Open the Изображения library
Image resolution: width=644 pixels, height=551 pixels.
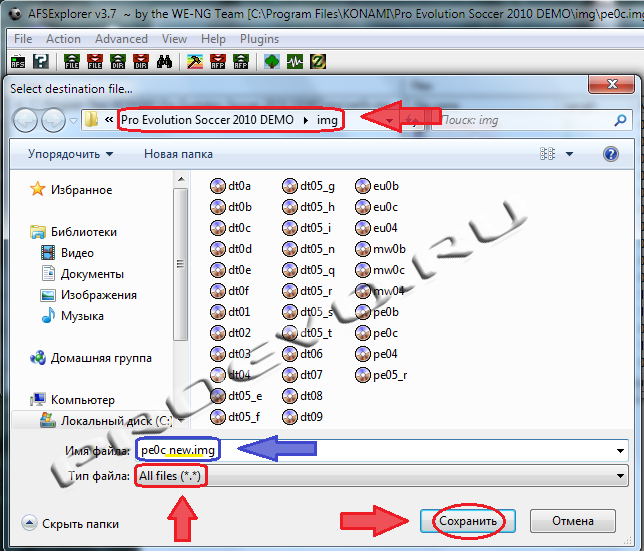[88, 295]
